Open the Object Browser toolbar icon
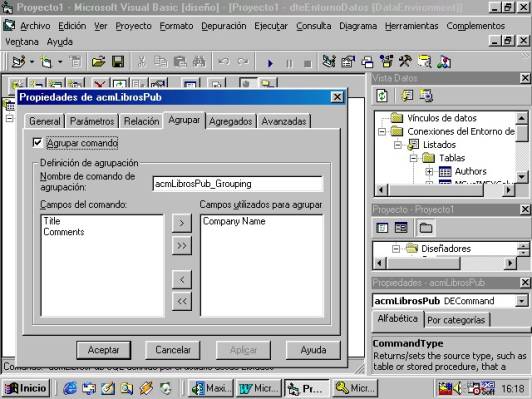 [x=386, y=62]
